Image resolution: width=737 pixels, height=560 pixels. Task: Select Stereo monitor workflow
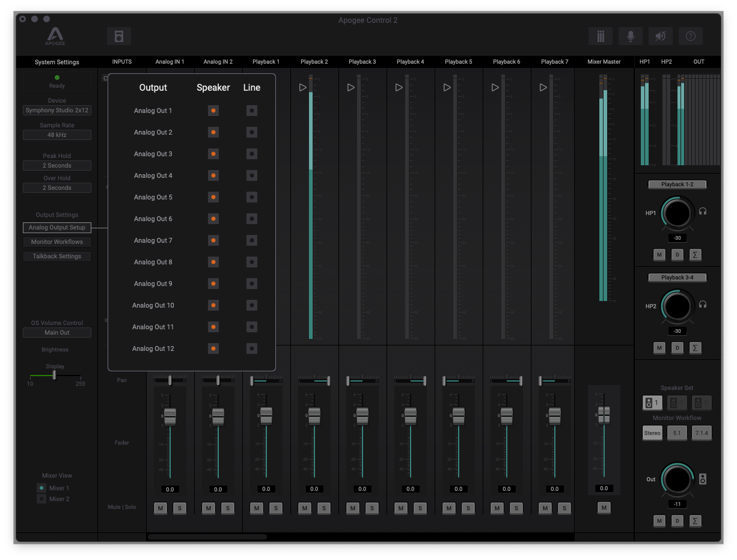click(x=652, y=433)
